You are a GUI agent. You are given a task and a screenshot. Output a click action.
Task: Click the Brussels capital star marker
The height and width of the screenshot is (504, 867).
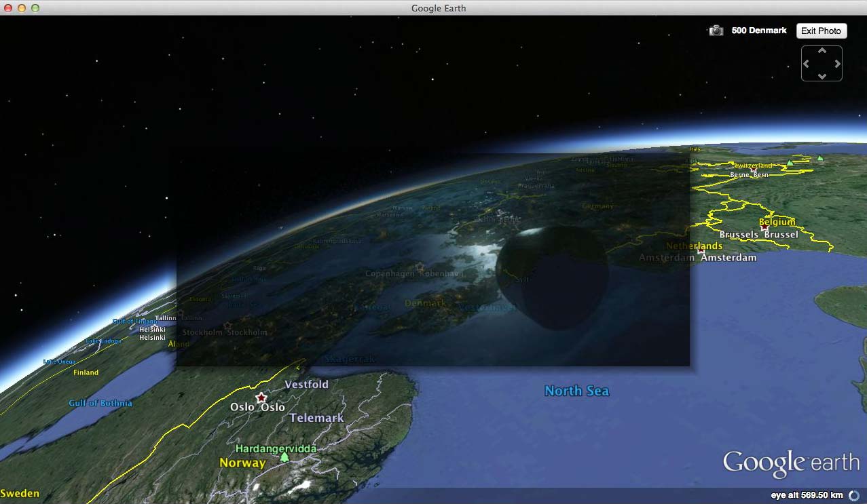coord(765,228)
